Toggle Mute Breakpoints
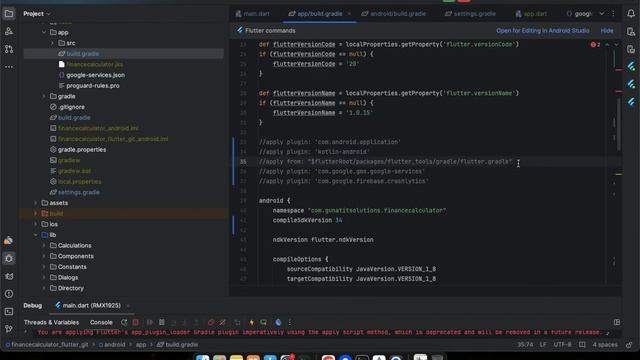 222,322
